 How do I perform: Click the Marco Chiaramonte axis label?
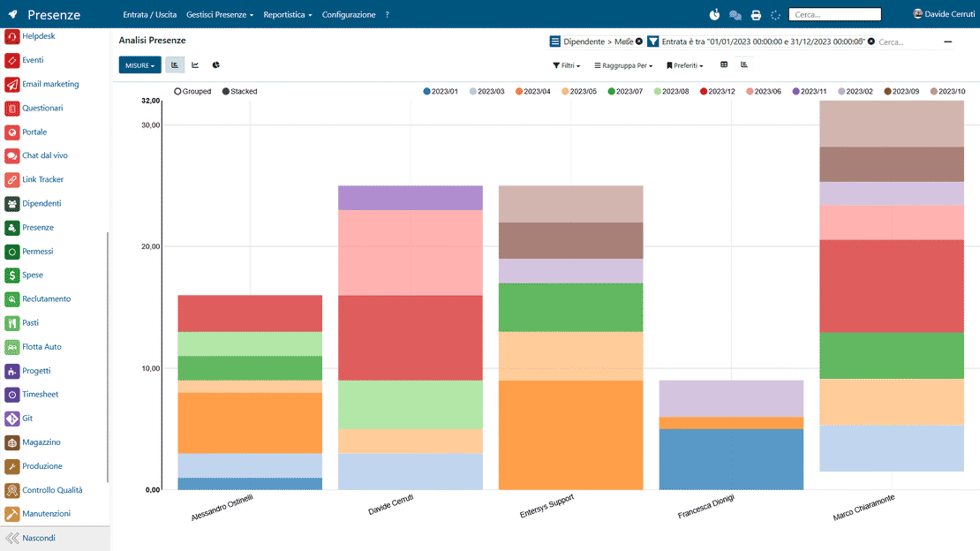click(x=863, y=507)
